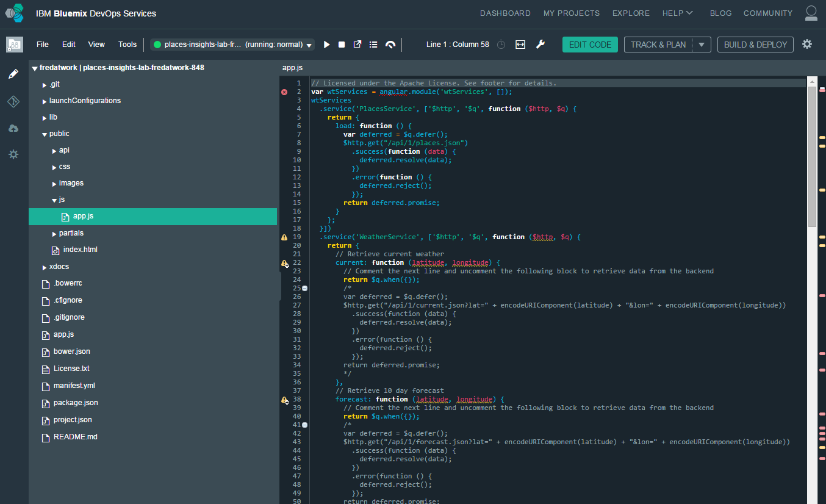The width and height of the screenshot is (826, 504).
Task: Open the cloud deploy icon in sidebar
Action: (13, 128)
